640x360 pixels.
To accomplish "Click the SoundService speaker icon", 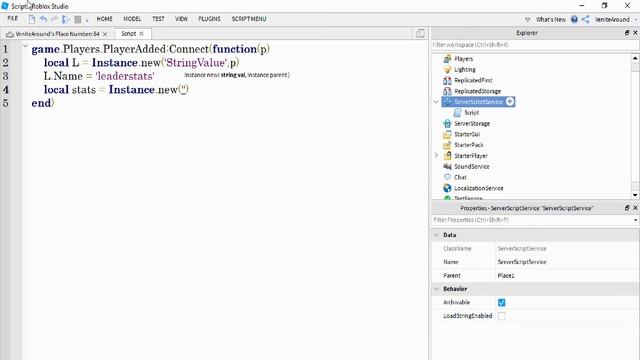I will point(447,167).
